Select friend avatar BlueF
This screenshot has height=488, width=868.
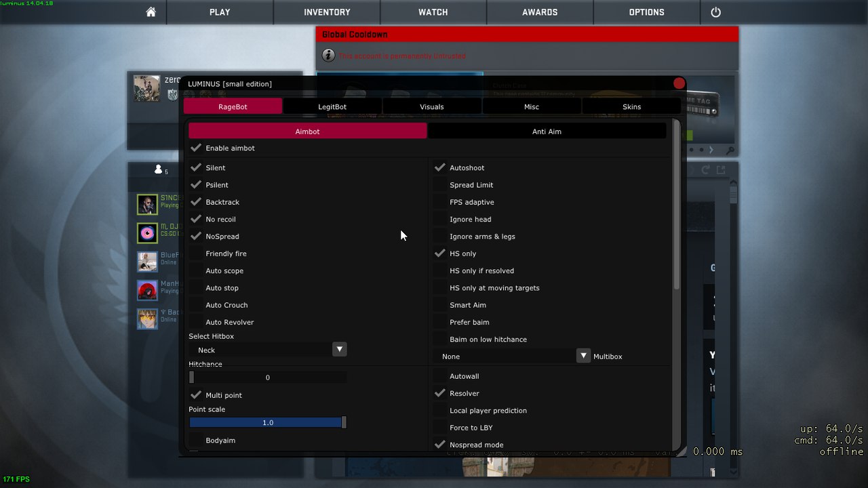pos(147,262)
